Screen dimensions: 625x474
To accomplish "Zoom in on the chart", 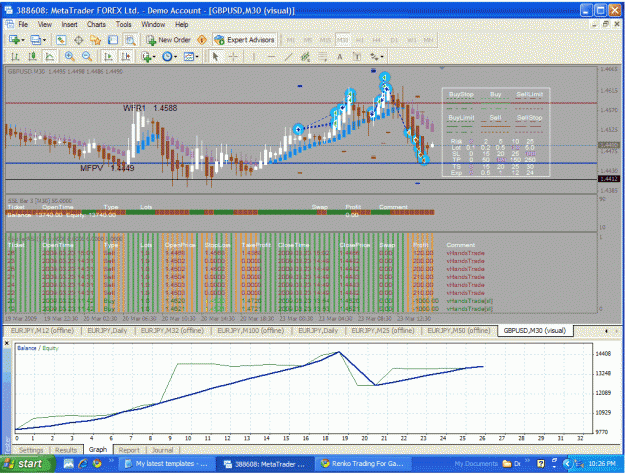I will pyautogui.click(x=70, y=57).
